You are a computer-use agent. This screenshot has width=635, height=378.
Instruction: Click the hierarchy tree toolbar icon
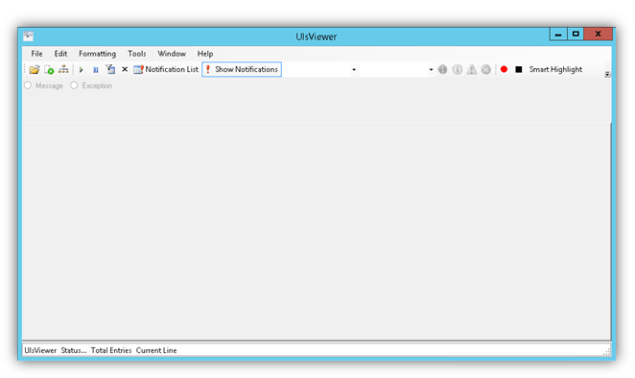click(63, 69)
